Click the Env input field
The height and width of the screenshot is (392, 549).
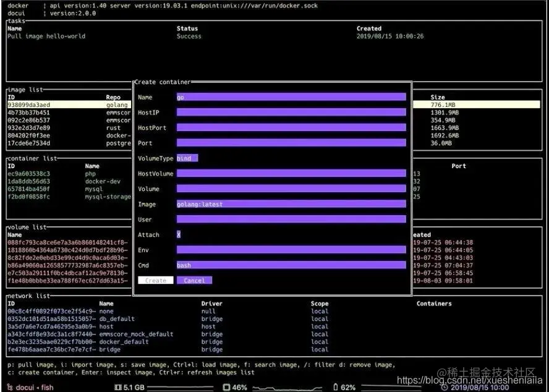click(291, 250)
